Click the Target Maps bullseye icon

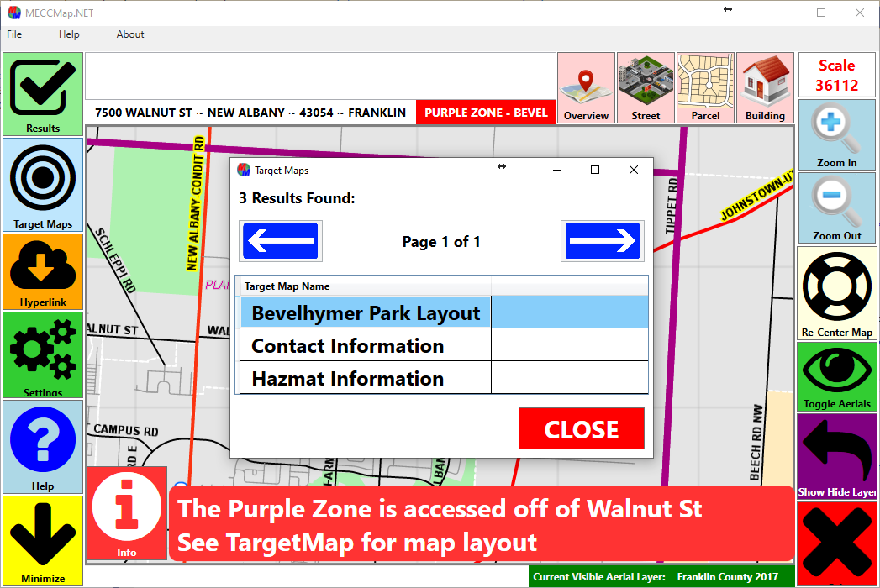tap(43, 184)
